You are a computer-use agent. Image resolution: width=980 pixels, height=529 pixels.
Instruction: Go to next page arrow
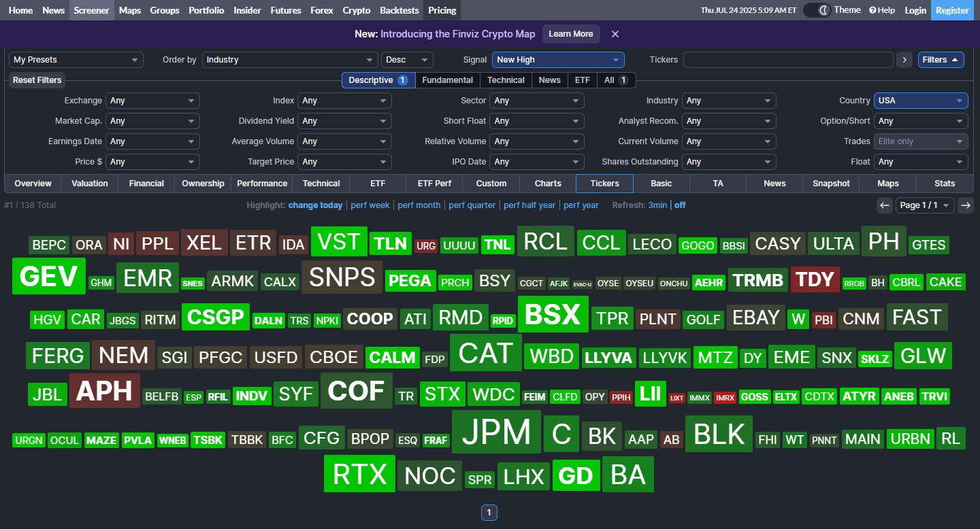point(966,205)
